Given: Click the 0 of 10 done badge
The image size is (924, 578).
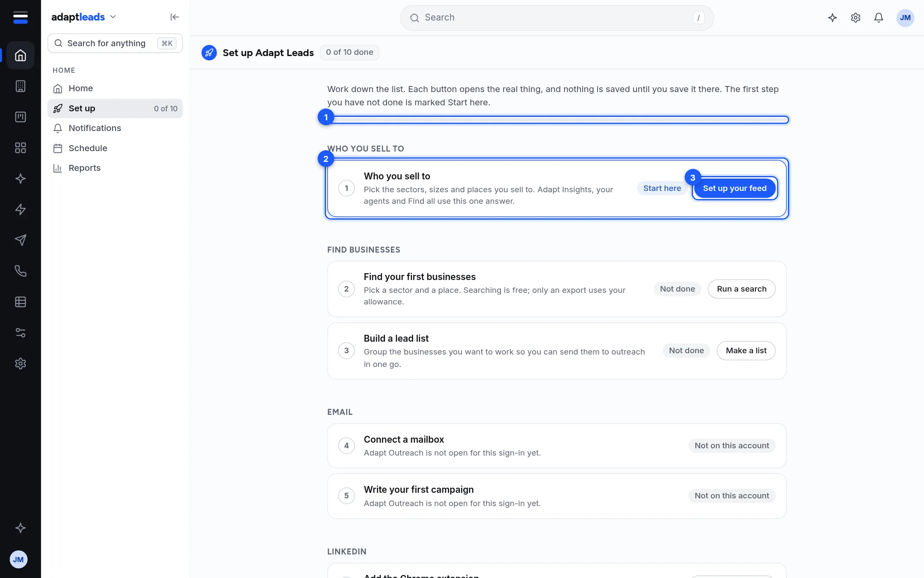Looking at the screenshot, I should click(x=349, y=52).
